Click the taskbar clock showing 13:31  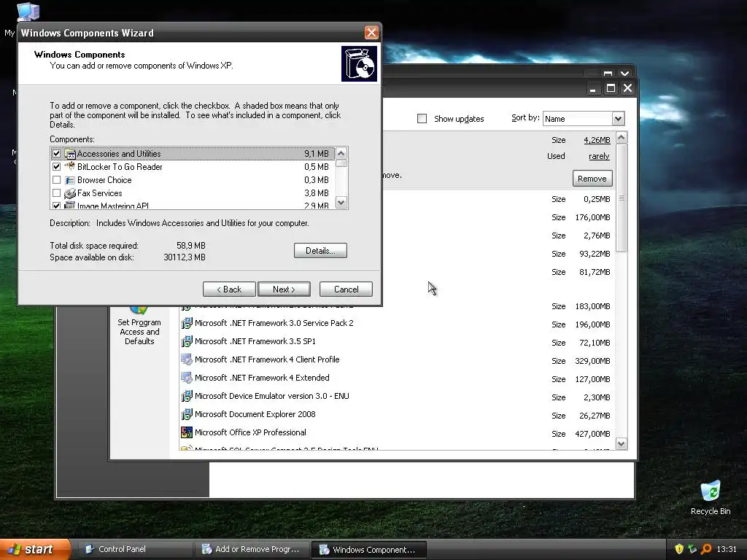click(x=727, y=550)
